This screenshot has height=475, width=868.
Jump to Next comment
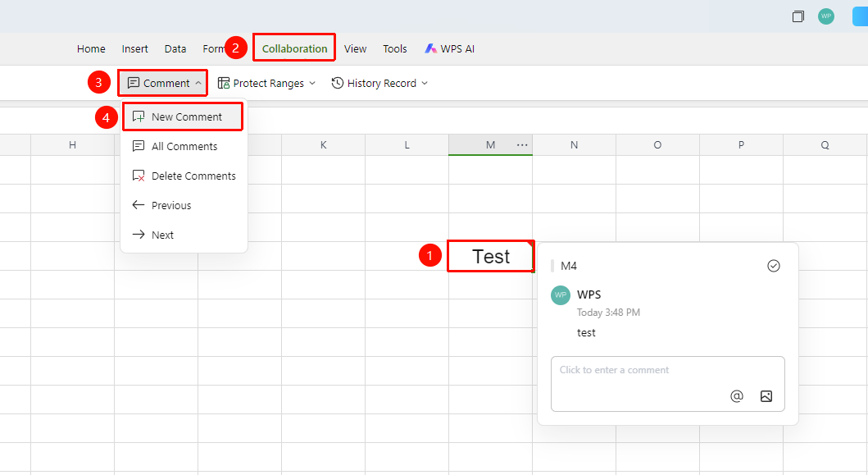coord(183,235)
